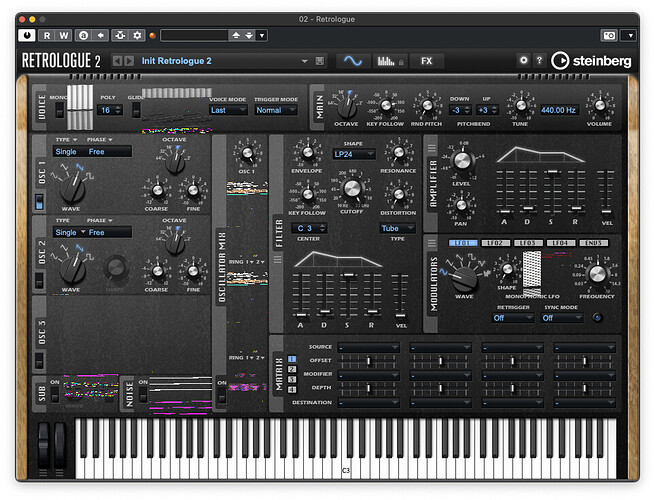The height and width of the screenshot is (500, 654).
Task: Toggle the OSC 2 on/off switch
Action: click(39, 280)
